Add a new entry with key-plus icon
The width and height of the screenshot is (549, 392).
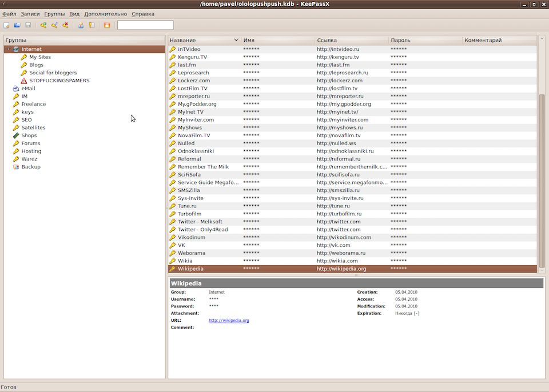[x=43, y=25]
